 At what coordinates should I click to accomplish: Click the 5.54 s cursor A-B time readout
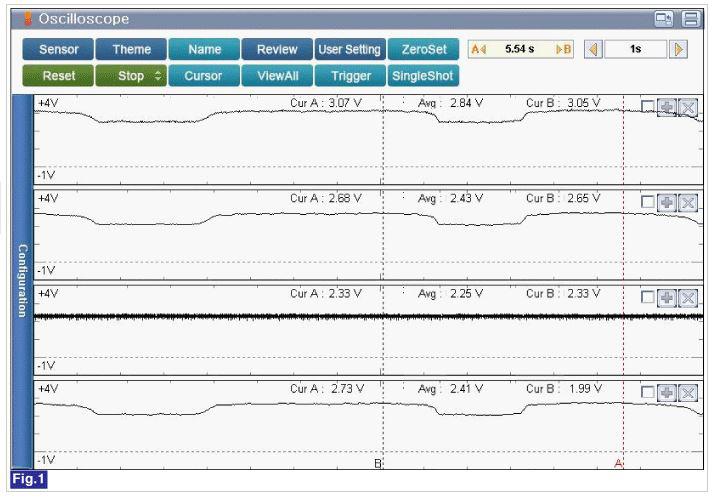point(517,49)
